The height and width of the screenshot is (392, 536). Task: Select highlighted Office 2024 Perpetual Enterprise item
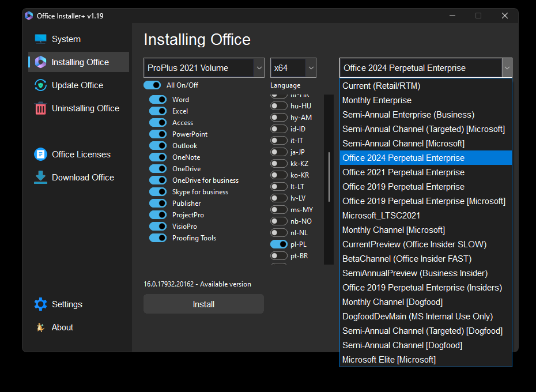[x=425, y=158]
